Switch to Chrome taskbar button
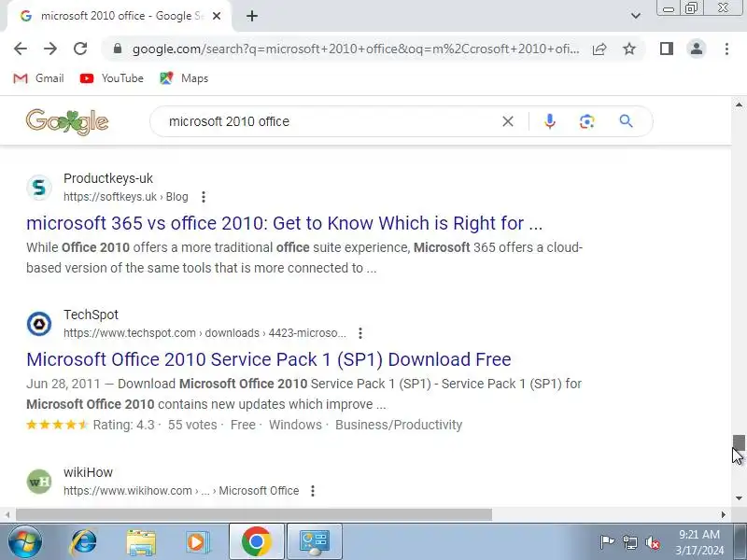The image size is (747, 560). click(256, 542)
